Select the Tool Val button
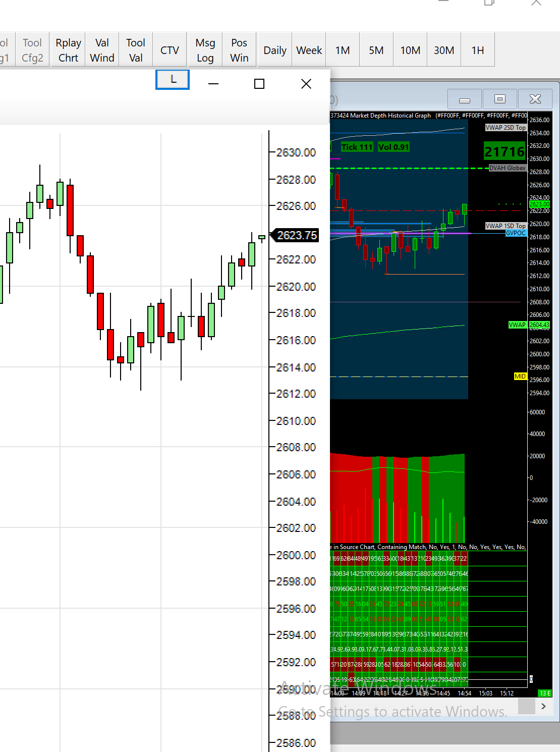Screen dimensions: 560x752 coord(136,50)
